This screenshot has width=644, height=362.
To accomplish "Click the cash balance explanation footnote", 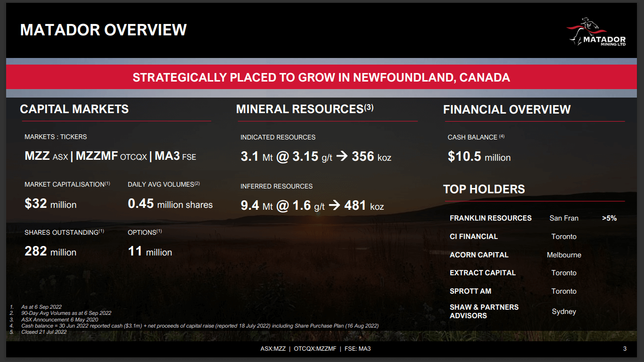I will (200, 326).
